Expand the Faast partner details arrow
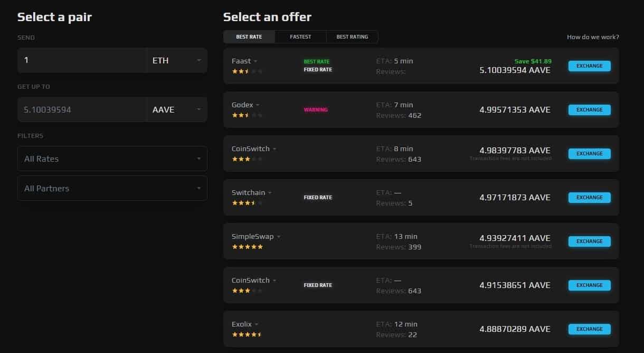The height and width of the screenshot is (353, 644). [256, 61]
